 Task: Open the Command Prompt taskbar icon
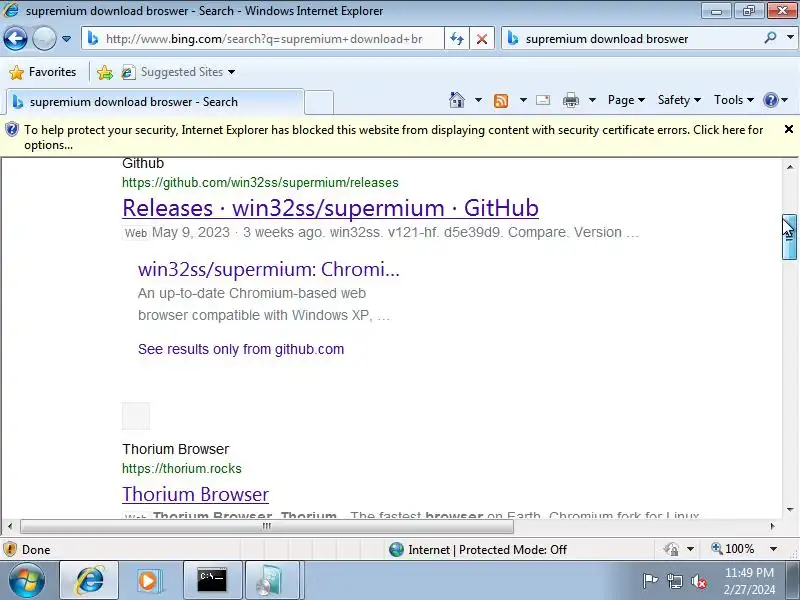coord(212,580)
